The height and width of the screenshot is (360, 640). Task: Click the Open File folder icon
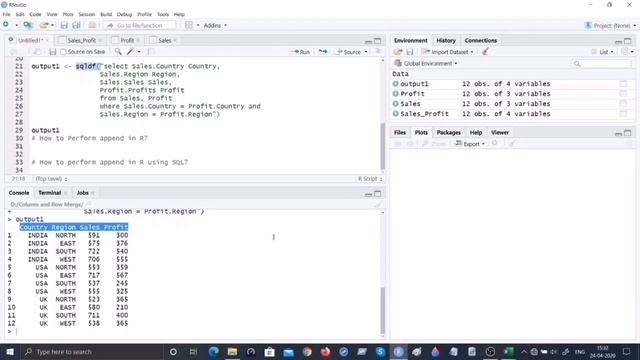pos(44,25)
